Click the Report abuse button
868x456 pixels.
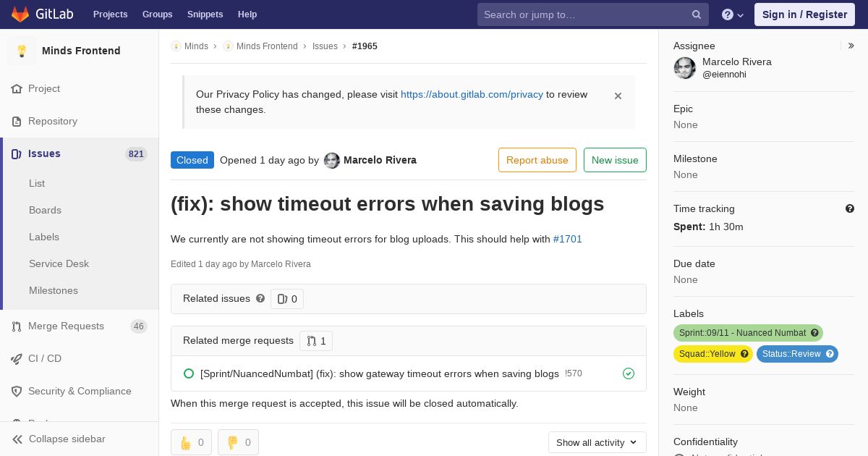coord(537,160)
